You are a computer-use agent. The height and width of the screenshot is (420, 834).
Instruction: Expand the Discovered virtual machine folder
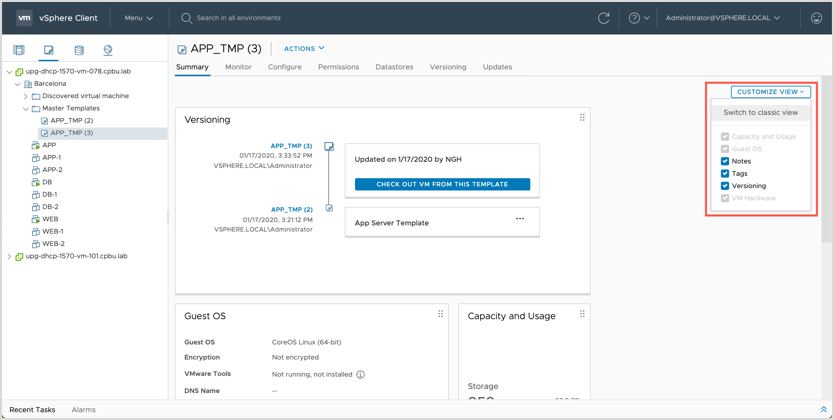(x=26, y=96)
